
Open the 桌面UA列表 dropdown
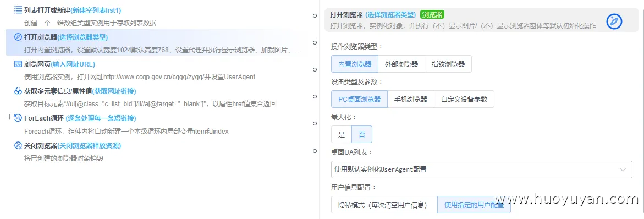481,169
